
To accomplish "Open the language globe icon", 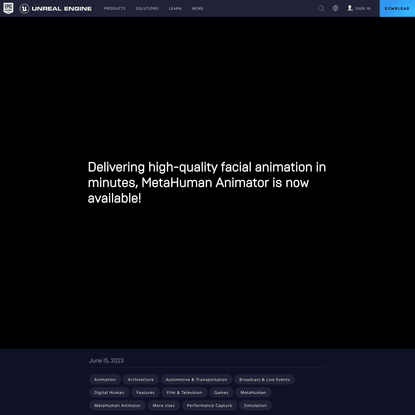I will point(335,8).
